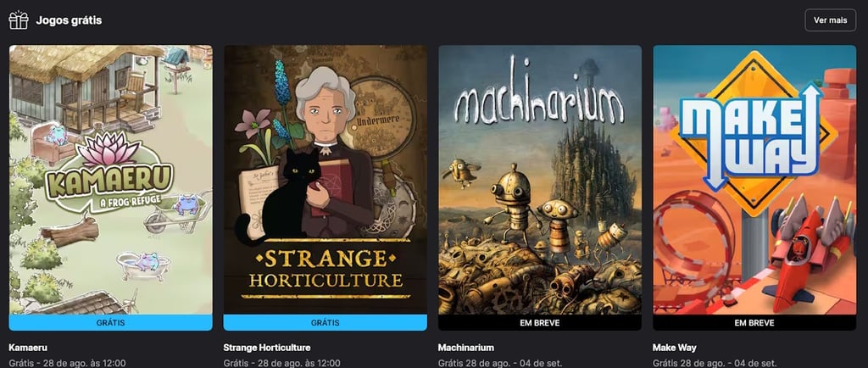This screenshot has width=868, height=368.
Task: Select the Strange Horticulture title text
Action: 267,348
